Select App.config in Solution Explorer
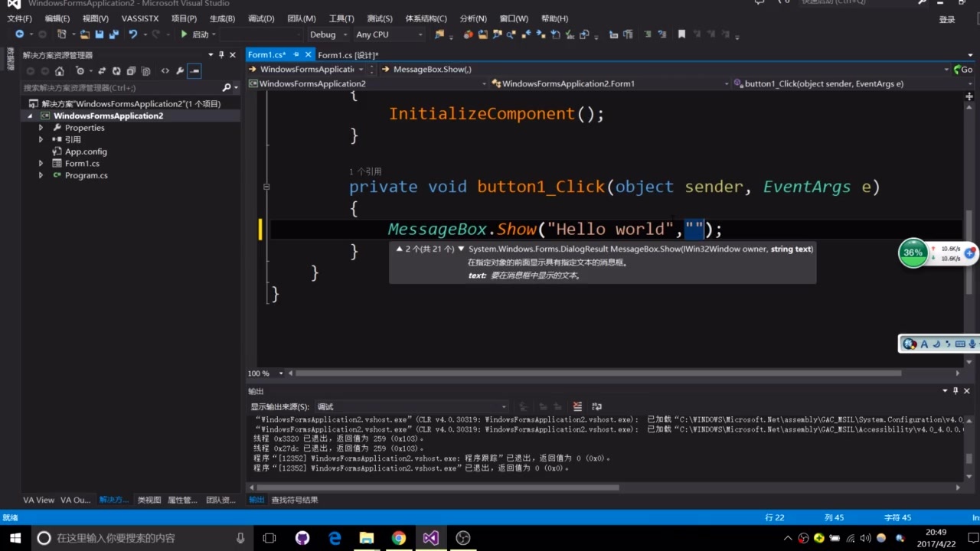This screenshot has width=980, height=551. pos(86,152)
